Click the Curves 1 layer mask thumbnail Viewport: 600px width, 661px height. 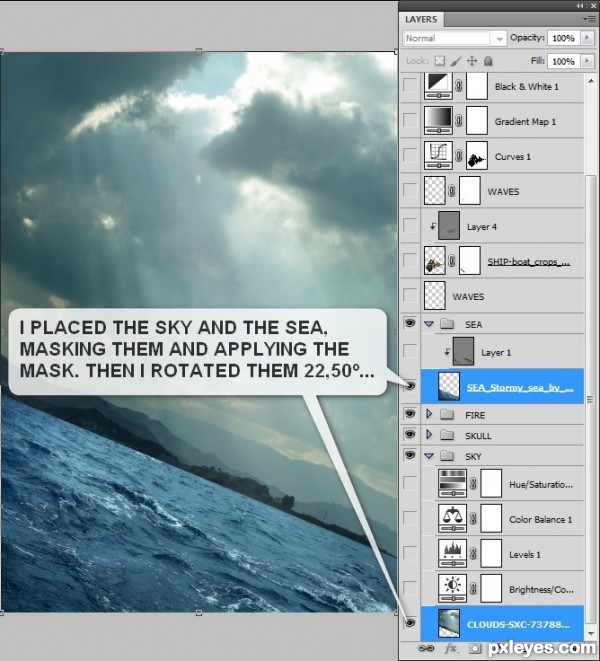click(477, 156)
